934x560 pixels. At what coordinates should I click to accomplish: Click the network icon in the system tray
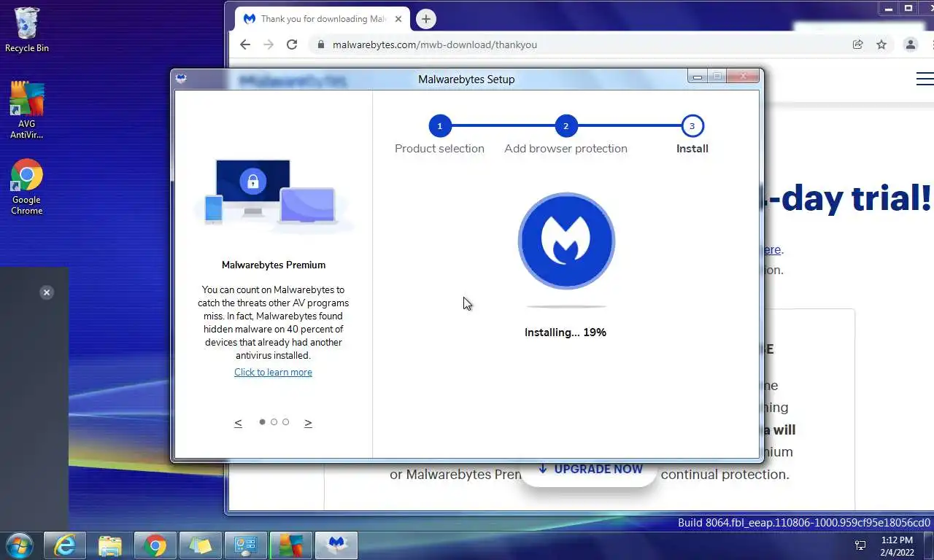860,545
